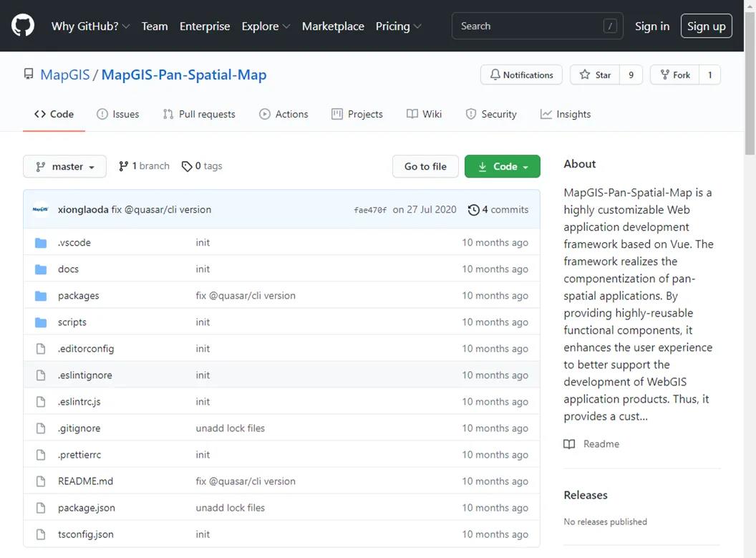Fork this repository
This screenshot has height=558, width=756.
point(675,75)
